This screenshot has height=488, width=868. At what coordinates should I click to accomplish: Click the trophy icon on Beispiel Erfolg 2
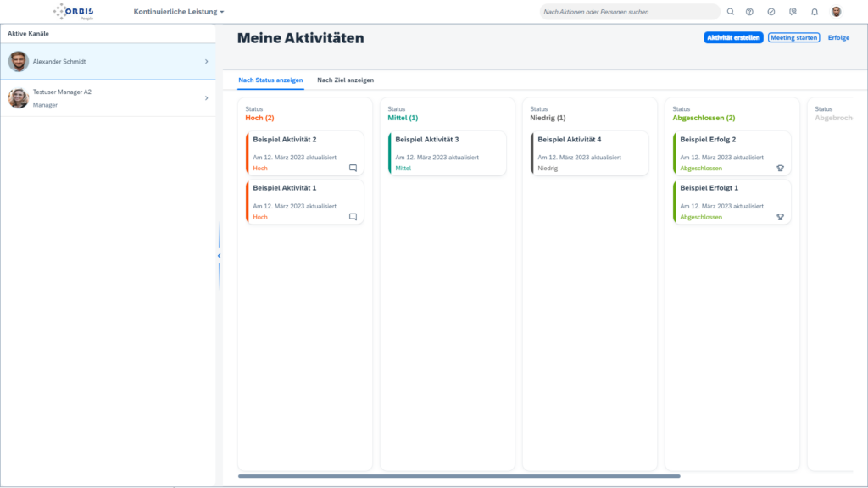pyautogui.click(x=780, y=168)
